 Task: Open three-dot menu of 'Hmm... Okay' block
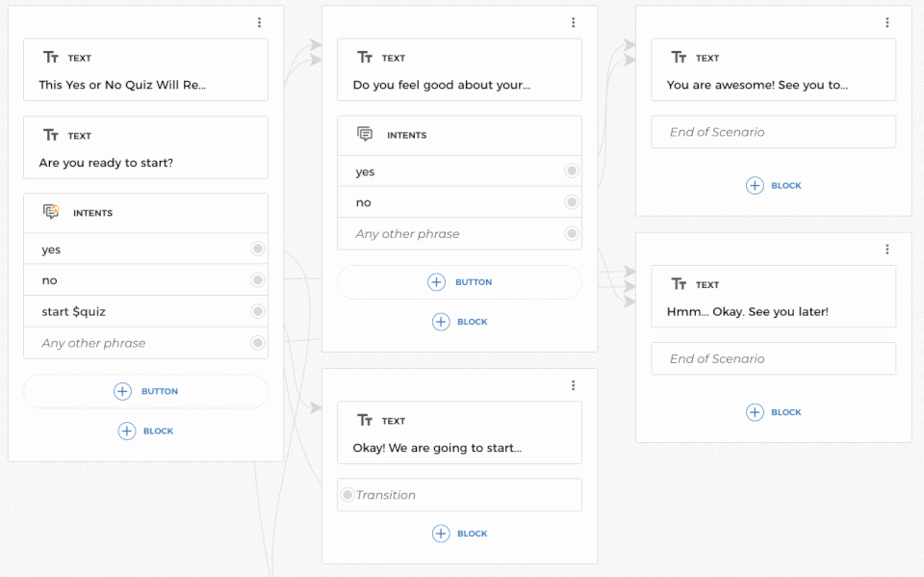point(886,249)
